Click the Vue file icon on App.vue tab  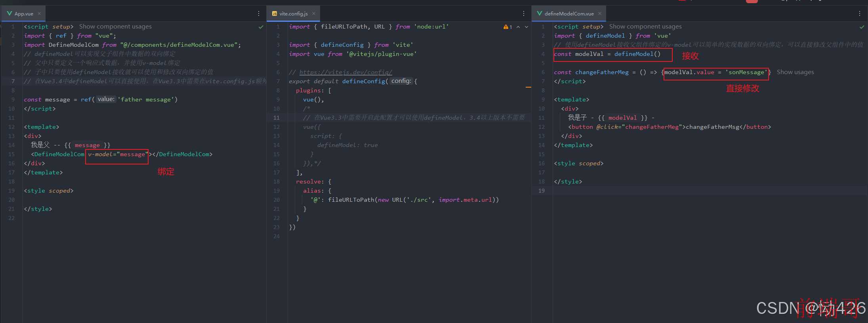click(x=10, y=13)
